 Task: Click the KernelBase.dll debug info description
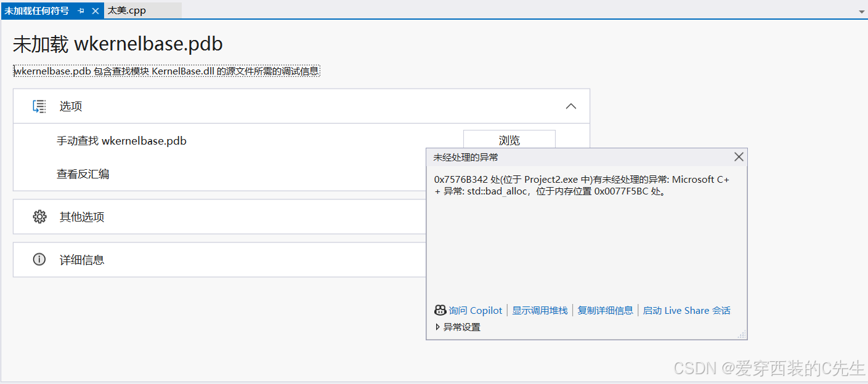point(166,71)
